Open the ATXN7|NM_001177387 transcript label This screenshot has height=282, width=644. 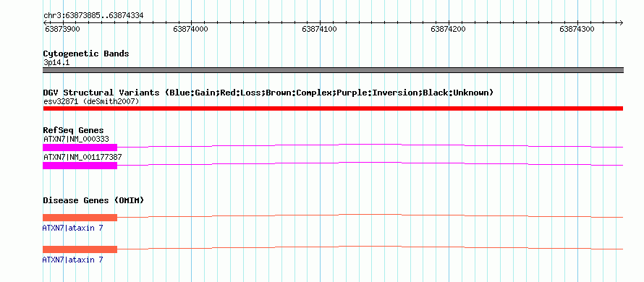pyautogui.click(x=82, y=157)
